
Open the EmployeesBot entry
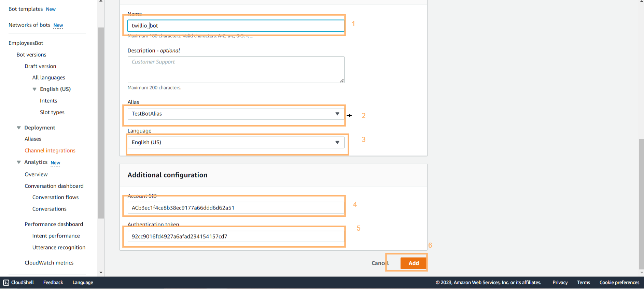click(26, 43)
